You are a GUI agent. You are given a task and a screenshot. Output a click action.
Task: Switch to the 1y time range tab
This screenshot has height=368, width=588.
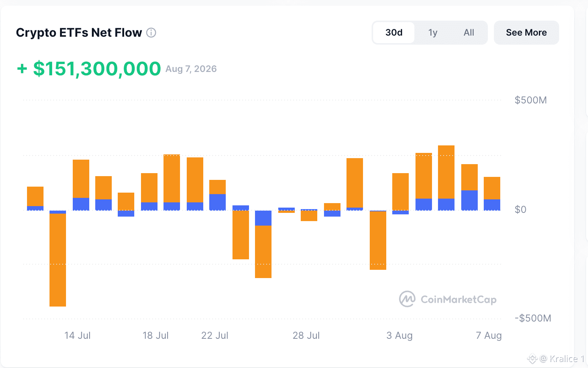pyautogui.click(x=433, y=33)
